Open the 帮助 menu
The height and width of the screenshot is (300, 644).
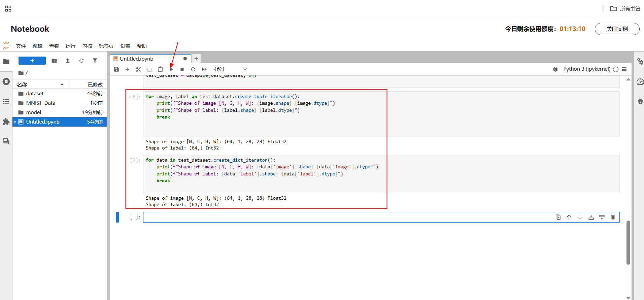click(142, 46)
